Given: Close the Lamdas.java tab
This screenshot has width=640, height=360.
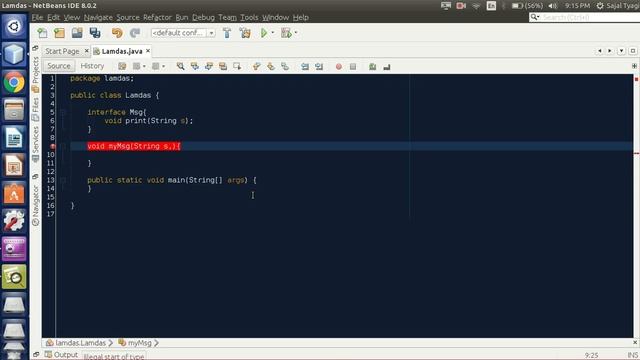Looking at the screenshot, I should [148, 51].
